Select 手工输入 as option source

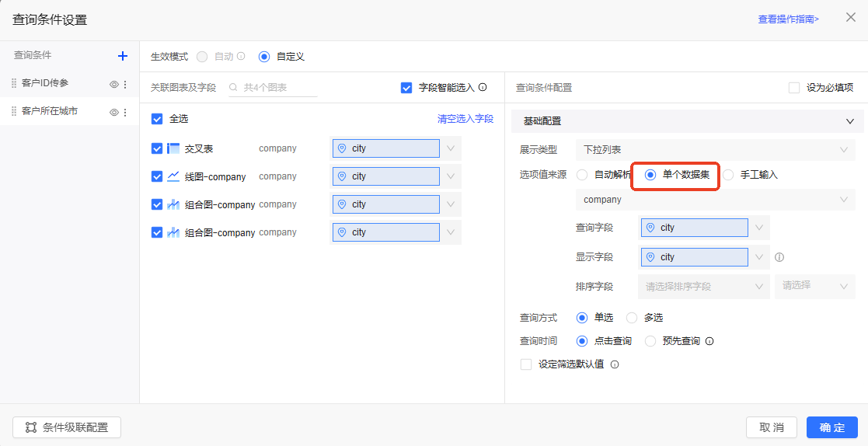728,175
